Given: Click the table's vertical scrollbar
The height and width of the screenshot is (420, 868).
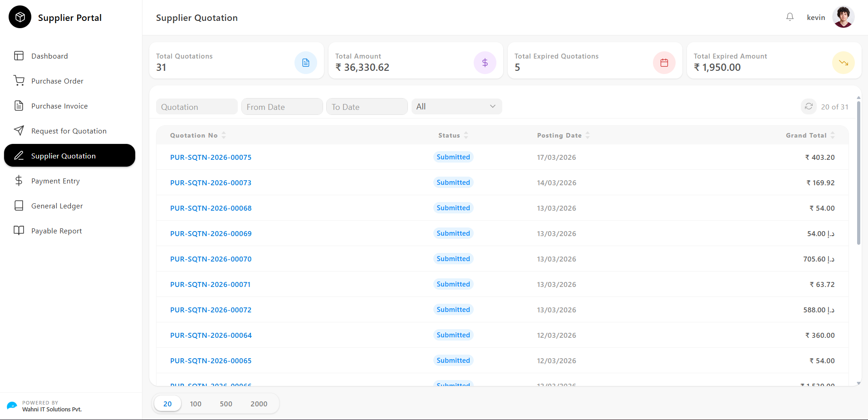Looking at the screenshot, I should pyautogui.click(x=858, y=173).
